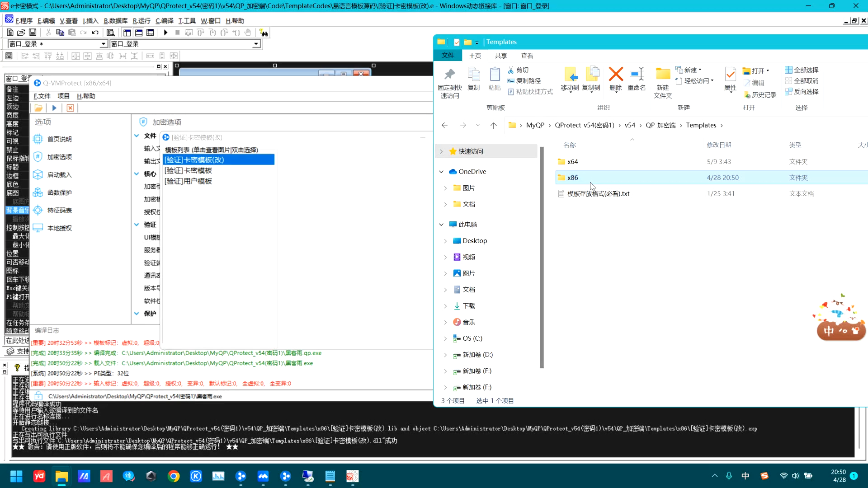Click 反向选择 (invert selection) option
868x488 pixels.
802,92
